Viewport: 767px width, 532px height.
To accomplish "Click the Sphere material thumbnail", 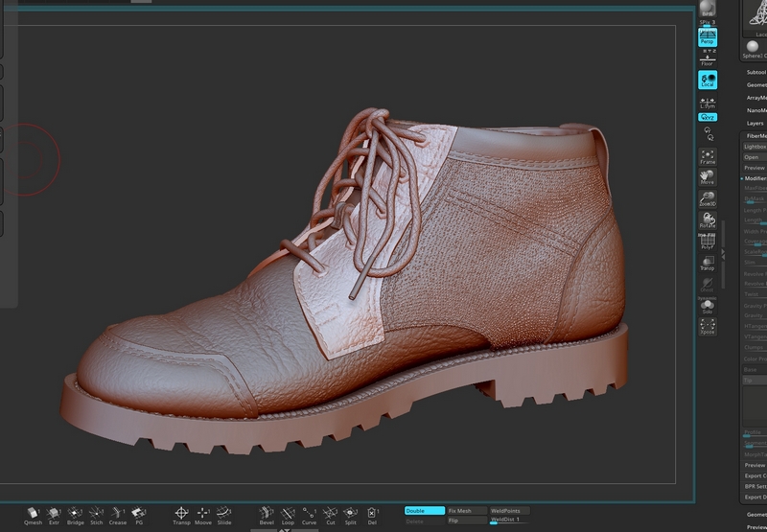I will (753, 46).
